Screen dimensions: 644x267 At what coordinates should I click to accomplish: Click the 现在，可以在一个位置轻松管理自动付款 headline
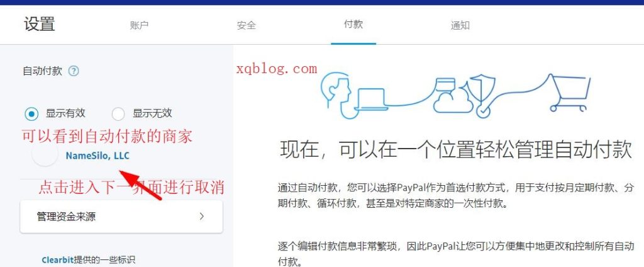point(456,149)
